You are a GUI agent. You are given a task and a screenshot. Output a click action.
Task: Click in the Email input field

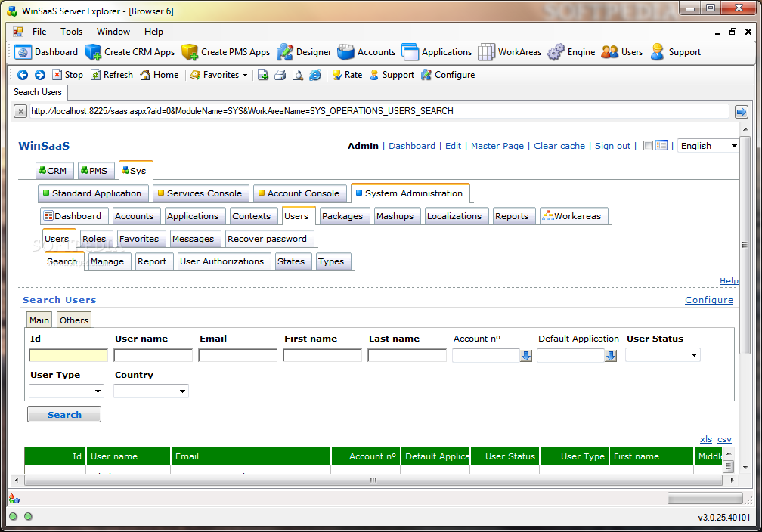point(237,356)
